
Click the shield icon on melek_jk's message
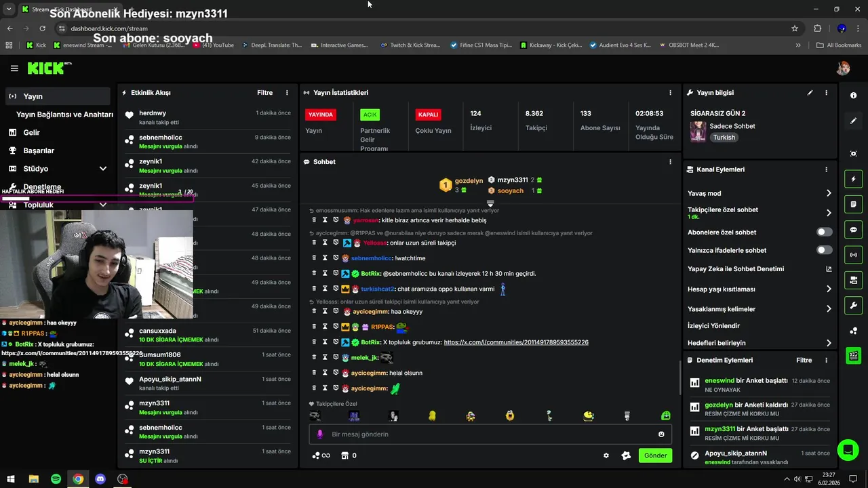click(x=336, y=357)
